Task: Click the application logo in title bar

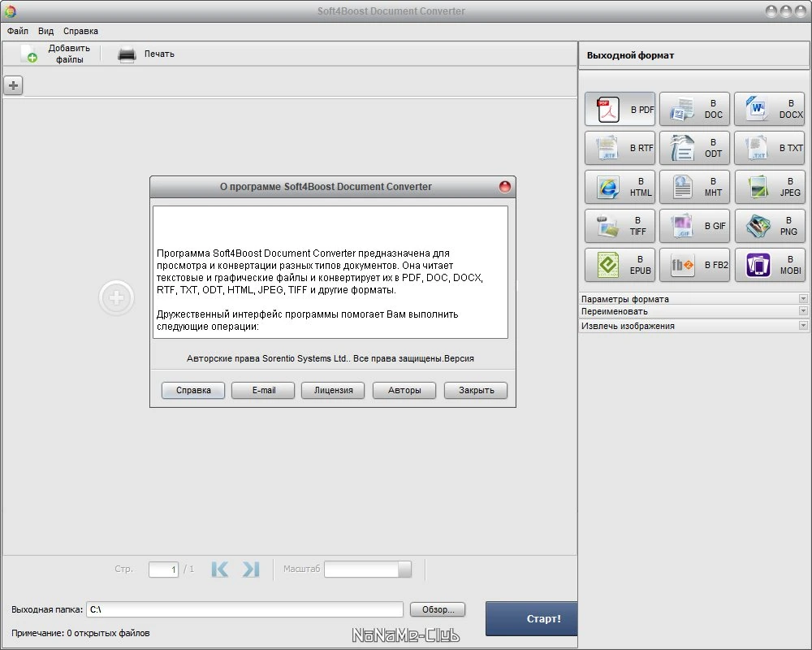Action: tap(11, 11)
